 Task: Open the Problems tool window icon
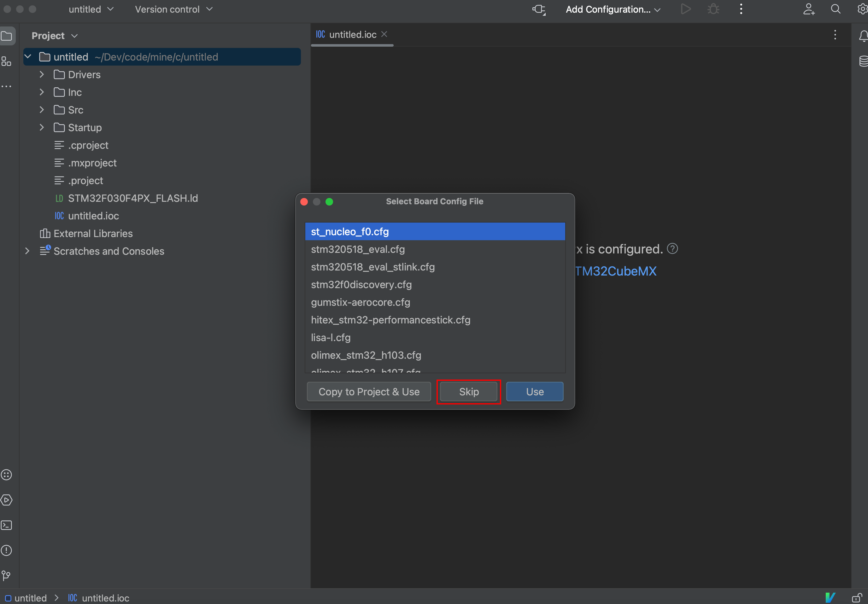point(6,550)
